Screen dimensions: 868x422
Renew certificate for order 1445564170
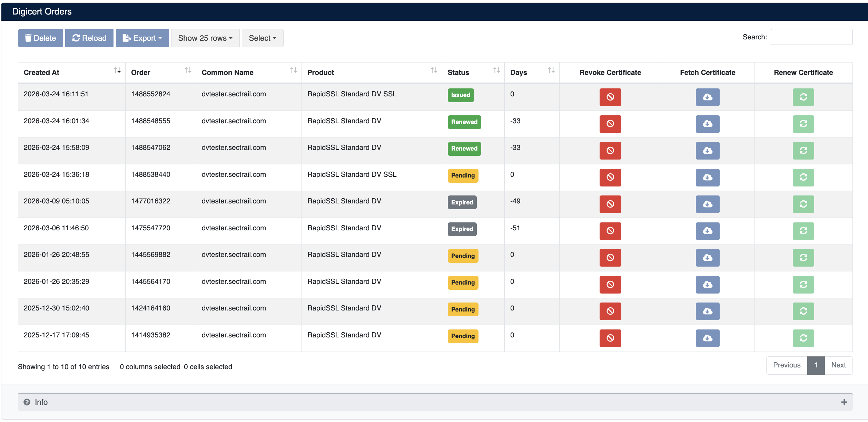[x=803, y=285]
